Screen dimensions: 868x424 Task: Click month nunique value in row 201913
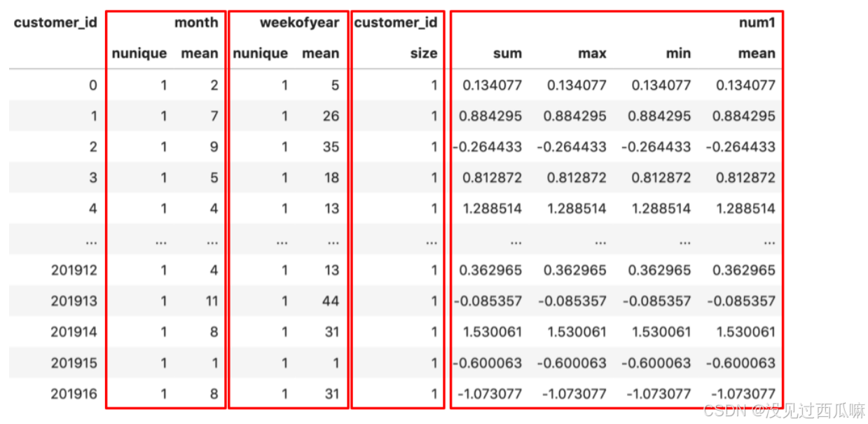click(163, 301)
